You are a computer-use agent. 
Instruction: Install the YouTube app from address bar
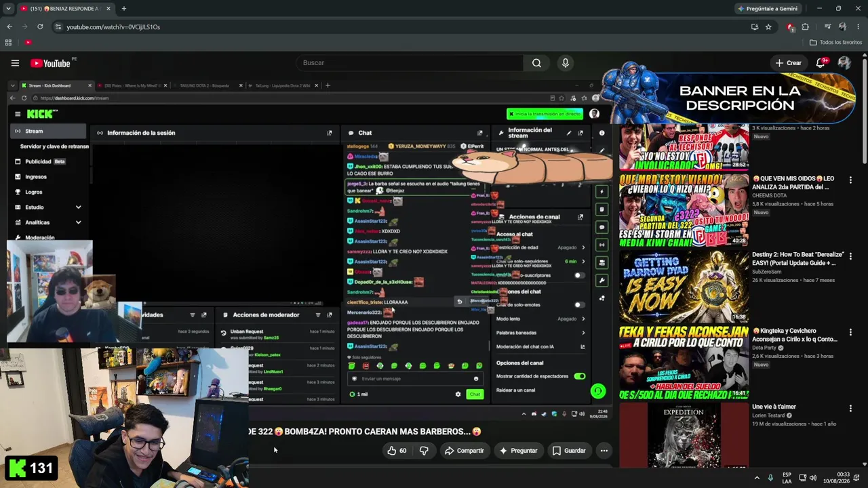click(755, 27)
